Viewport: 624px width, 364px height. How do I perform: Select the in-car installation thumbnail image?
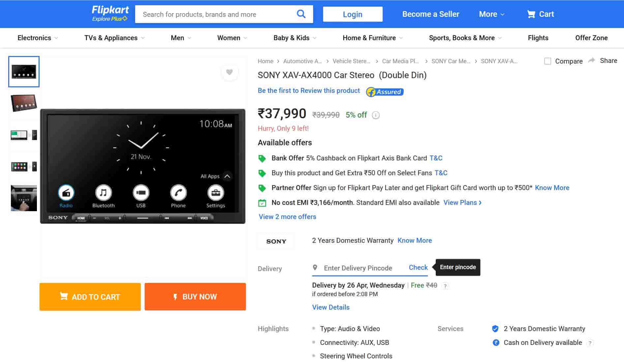coord(24,198)
